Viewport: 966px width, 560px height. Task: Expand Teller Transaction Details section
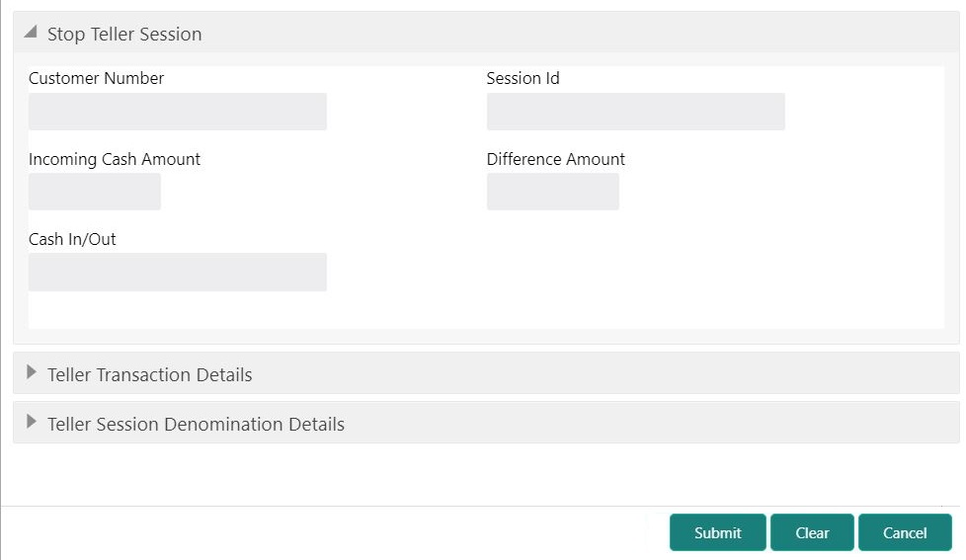[x=32, y=372]
